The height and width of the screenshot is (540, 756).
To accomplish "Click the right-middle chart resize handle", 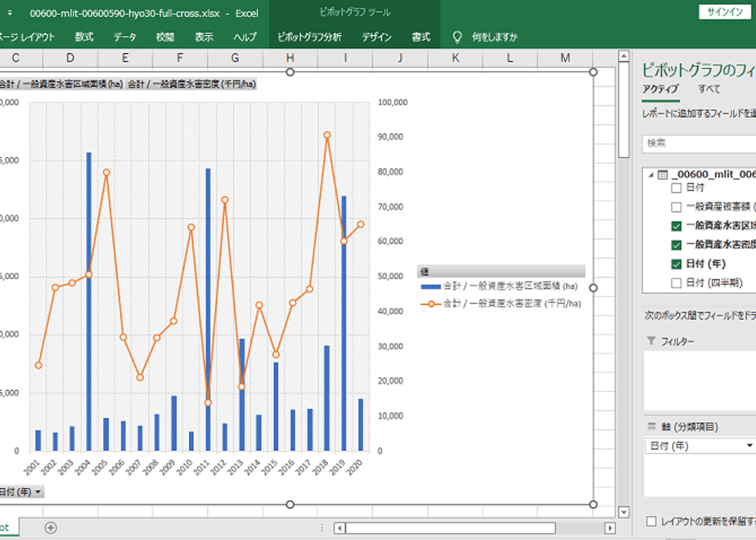I will pos(593,288).
